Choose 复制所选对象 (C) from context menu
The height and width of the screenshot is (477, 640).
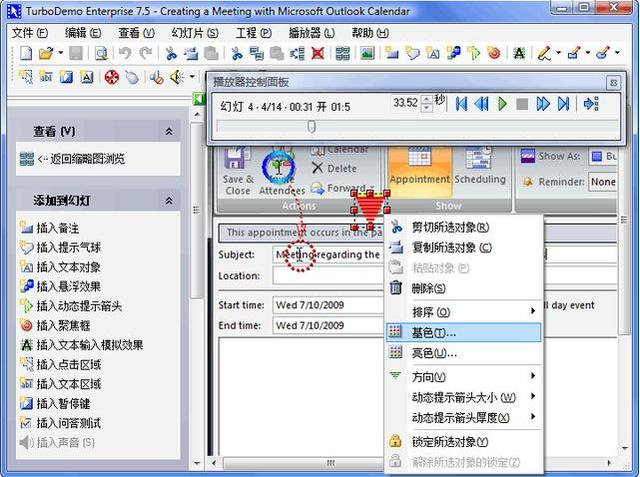(463, 248)
